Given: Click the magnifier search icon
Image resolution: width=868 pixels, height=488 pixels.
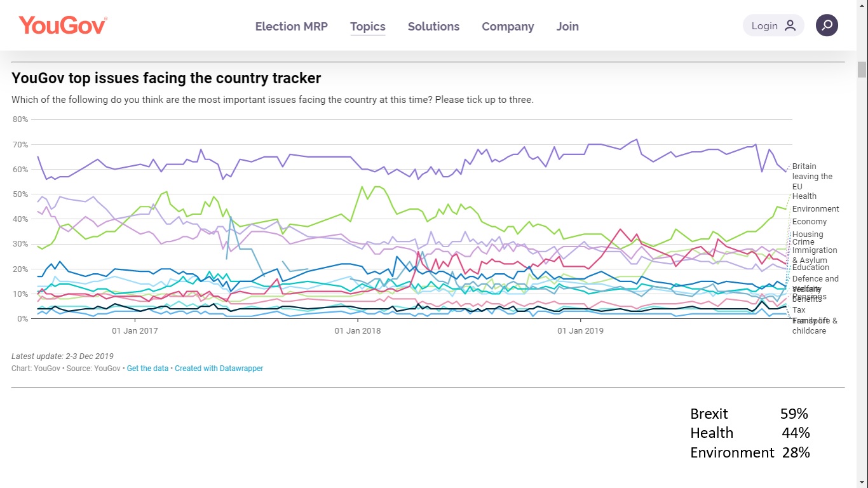Looking at the screenshot, I should [x=827, y=25].
